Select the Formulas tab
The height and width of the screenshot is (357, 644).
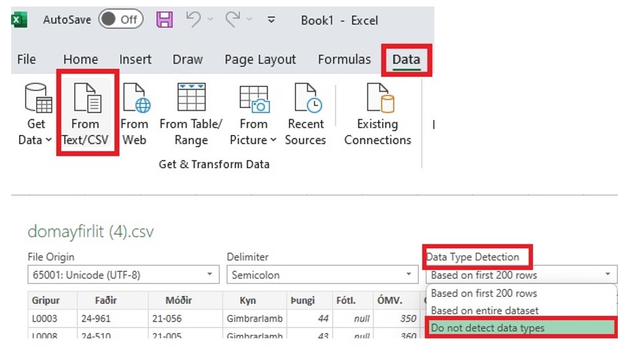click(x=344, y=59)
